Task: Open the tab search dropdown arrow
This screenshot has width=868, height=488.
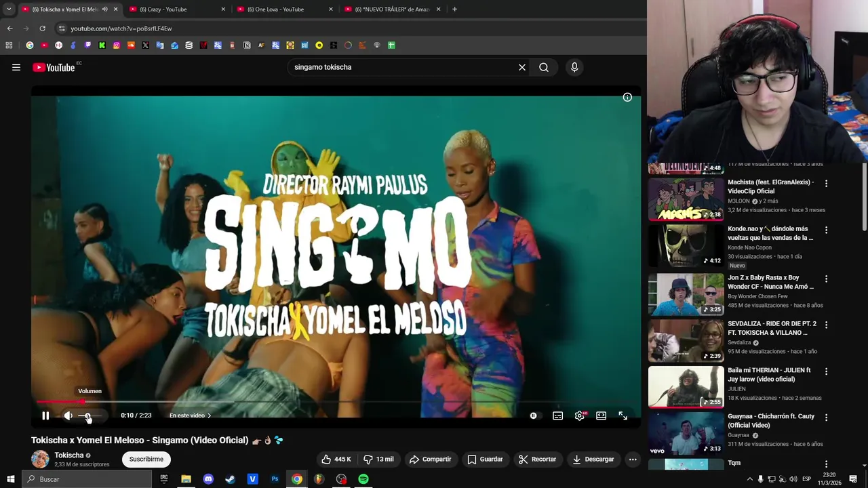Action: (x=9, y=9)
